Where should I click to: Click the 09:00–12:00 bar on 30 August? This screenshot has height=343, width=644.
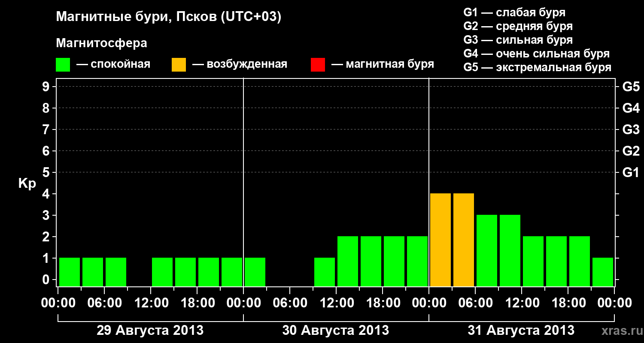point(325,272)
